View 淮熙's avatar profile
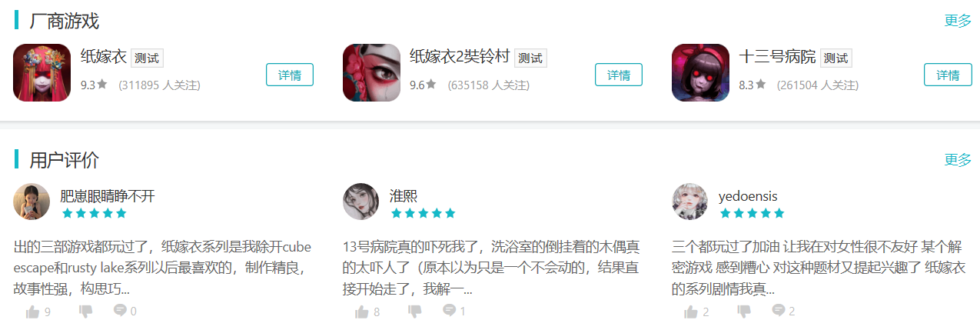Viewport: 980px width, 320px height. (360, 202)
